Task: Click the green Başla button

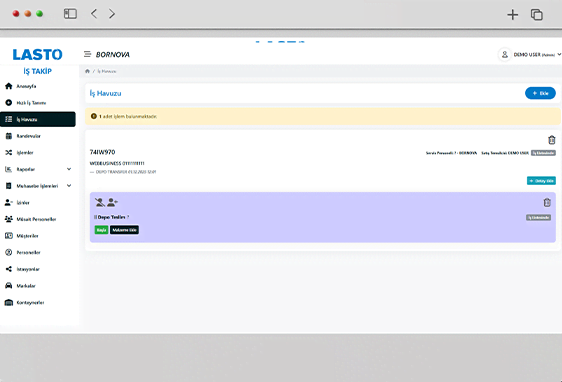Action: pos(101,230)
